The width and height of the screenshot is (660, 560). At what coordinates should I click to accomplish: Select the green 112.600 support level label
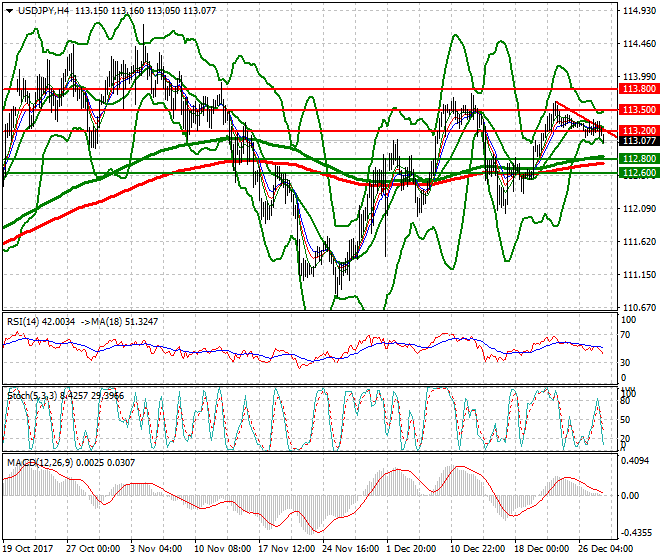[638, 173]
